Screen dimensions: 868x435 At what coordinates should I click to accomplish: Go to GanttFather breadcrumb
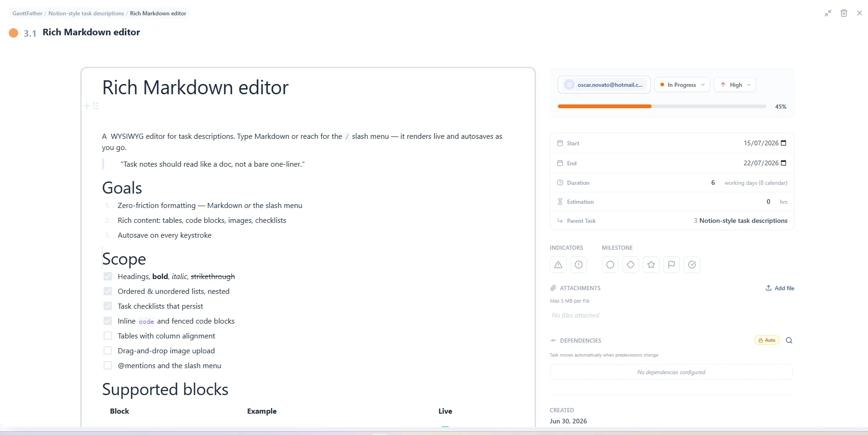pyautogui.click(x=27, y=13)
